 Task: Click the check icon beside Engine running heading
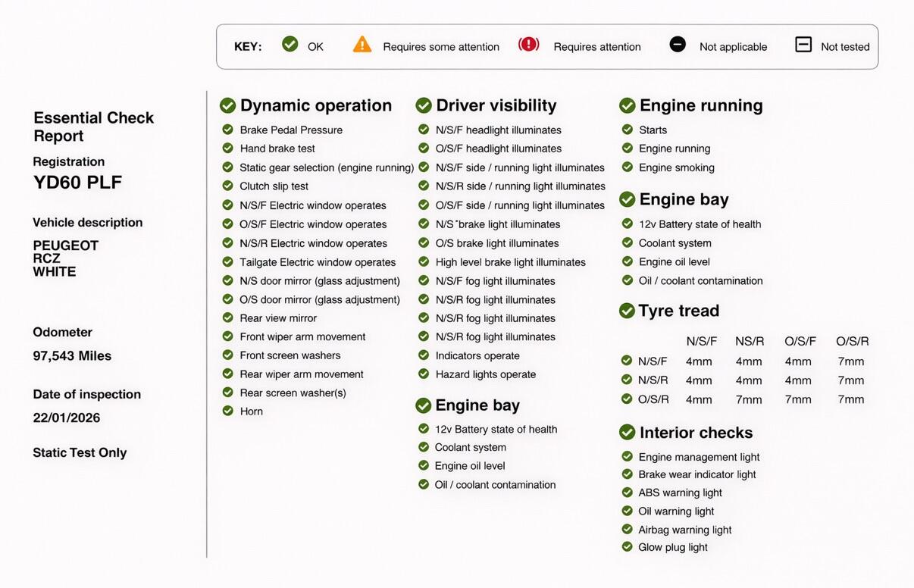(627, 105)
